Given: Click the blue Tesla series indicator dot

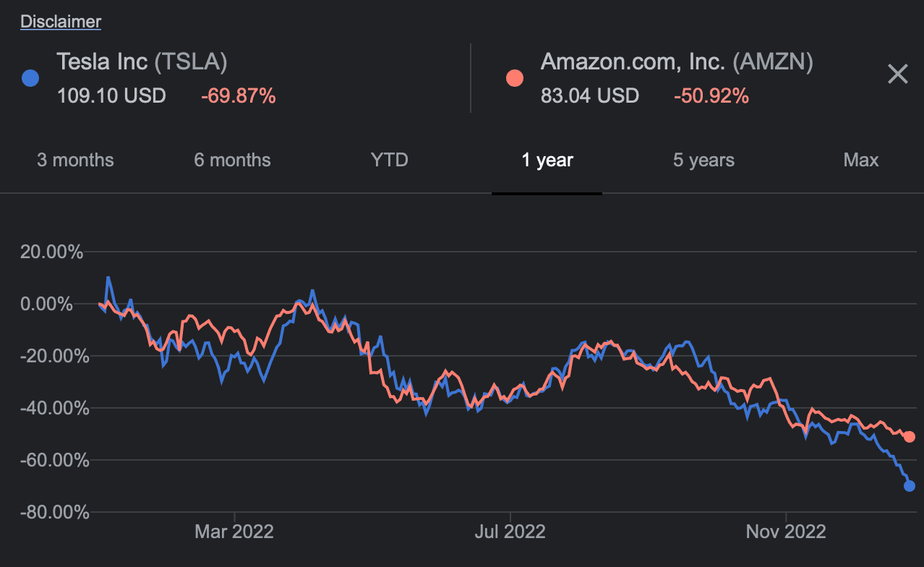Looking at the screenshot, I should [x=30, y=77].
